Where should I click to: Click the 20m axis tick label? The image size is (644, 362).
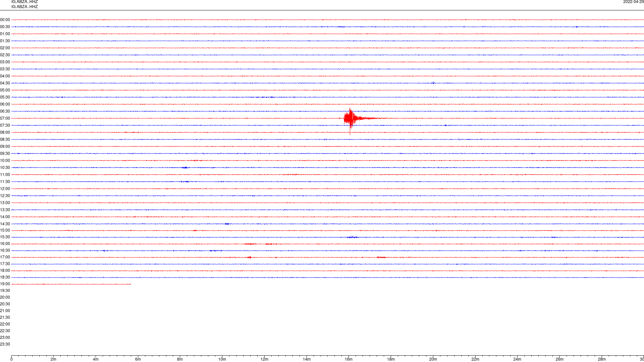click(x=433, y=359)
